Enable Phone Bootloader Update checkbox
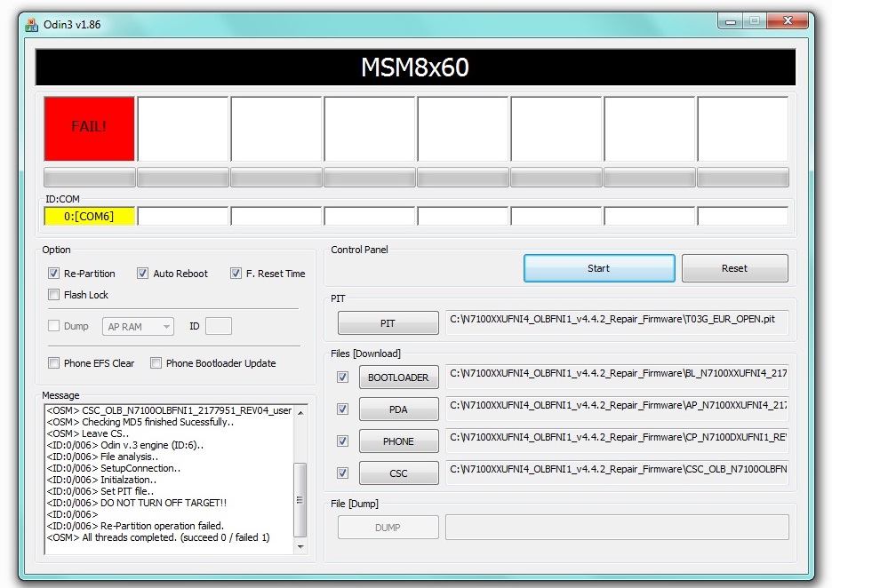This screenshot has height=588, width=896. 156,363
